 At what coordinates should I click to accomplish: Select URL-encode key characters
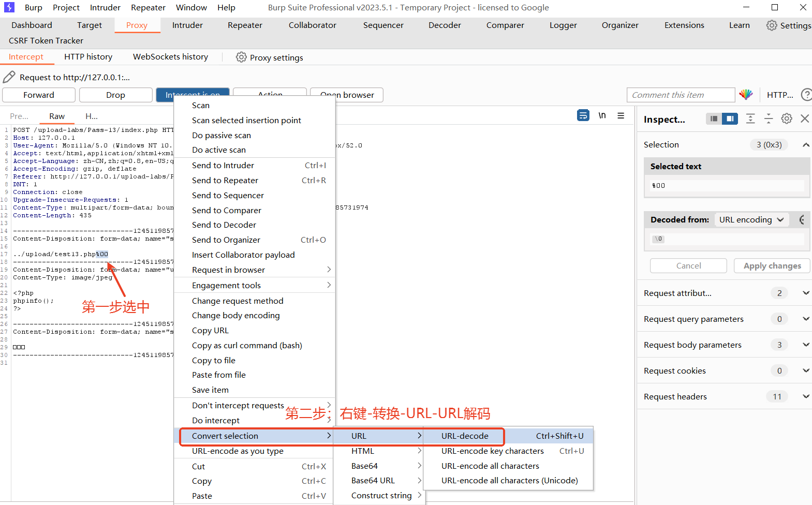pos(508,451)
